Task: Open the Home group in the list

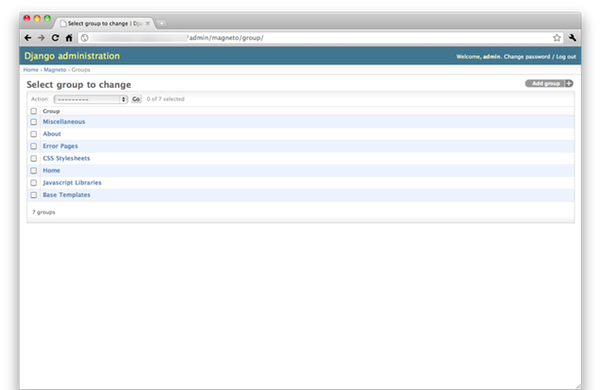Action: point(51,171)
